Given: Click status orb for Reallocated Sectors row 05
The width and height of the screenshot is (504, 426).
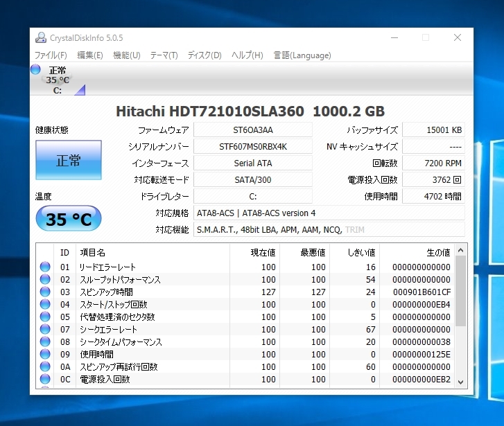Looking at the screenshot, I should coord(45,317).
